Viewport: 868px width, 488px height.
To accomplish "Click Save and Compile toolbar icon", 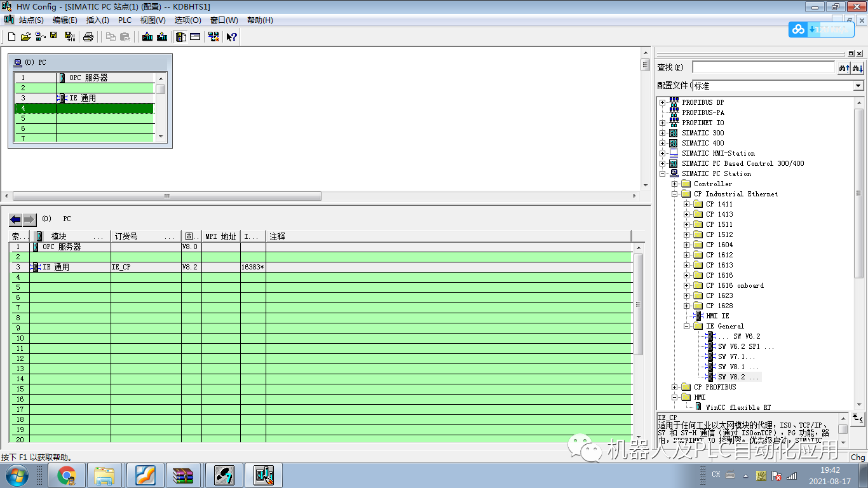I will pos(70,37).
